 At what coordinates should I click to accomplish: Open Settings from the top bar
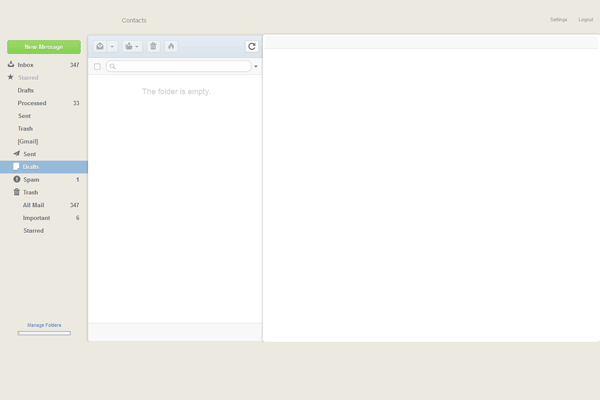tap(558, 20)
